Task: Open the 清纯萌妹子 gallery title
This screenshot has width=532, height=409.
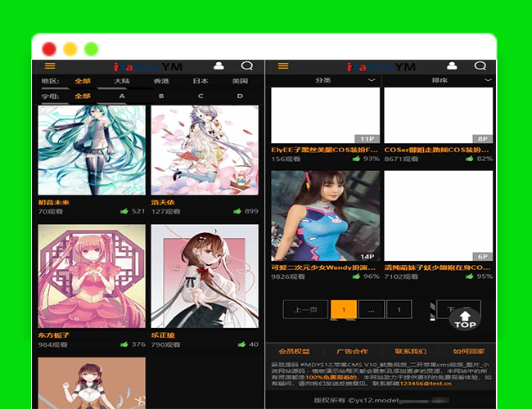Action: tap(437, 267)
